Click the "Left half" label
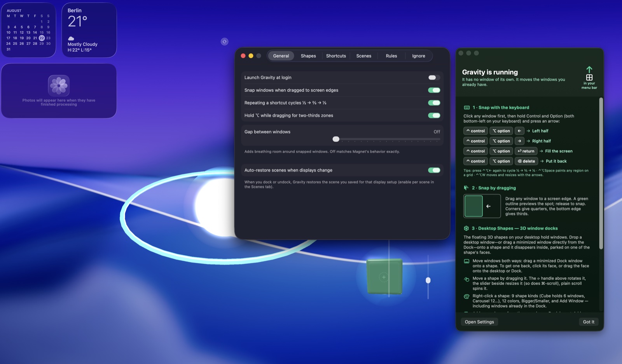The height and width of the screenshot is (364, 622). click(x=540, y=131)
